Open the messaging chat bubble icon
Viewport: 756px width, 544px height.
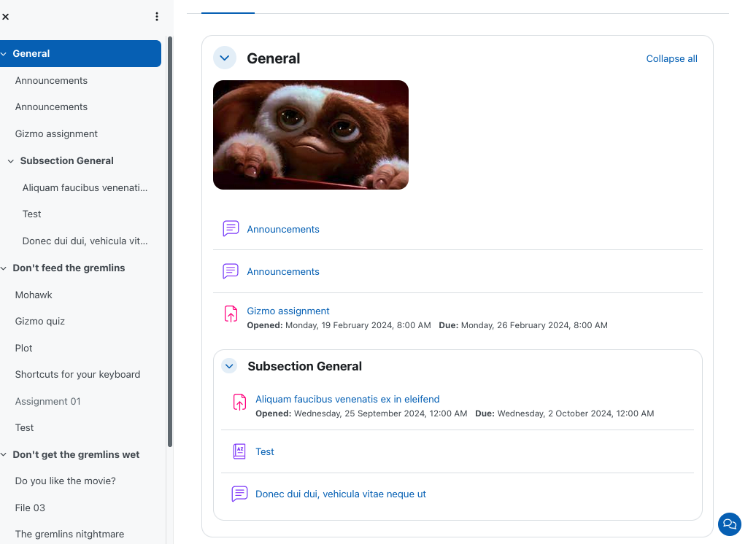pos(730,524)
